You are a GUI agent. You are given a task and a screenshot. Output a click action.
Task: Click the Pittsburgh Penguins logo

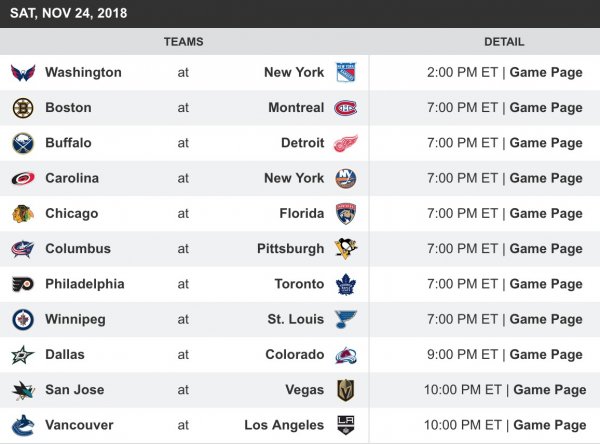(x=346, y=249)
